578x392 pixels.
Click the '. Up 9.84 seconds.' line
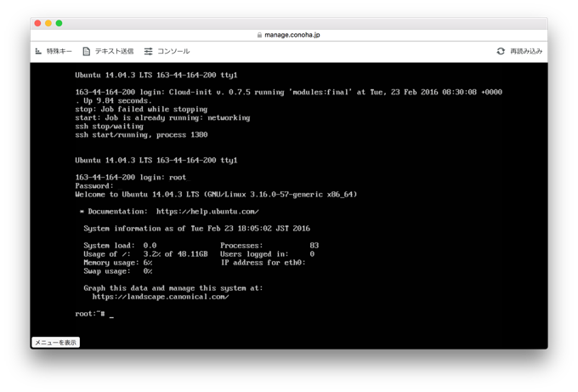point(113,100)
